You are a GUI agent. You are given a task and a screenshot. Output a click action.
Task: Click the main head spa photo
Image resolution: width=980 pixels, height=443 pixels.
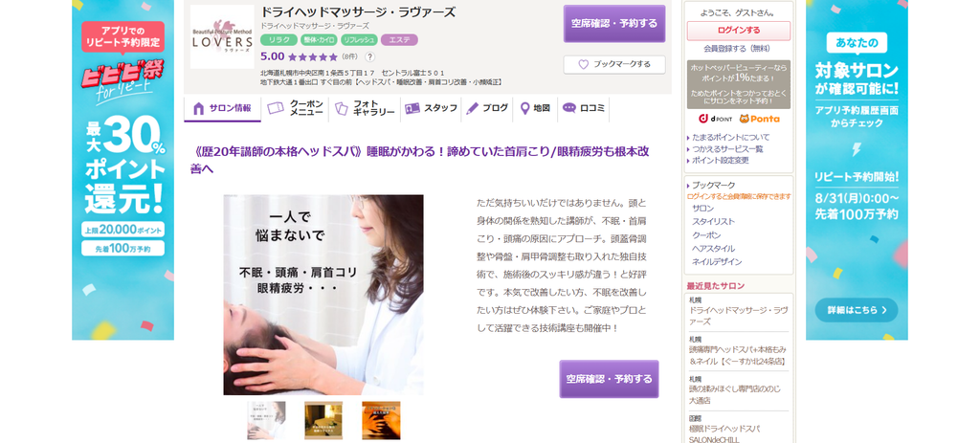click(x=323, y=295)
